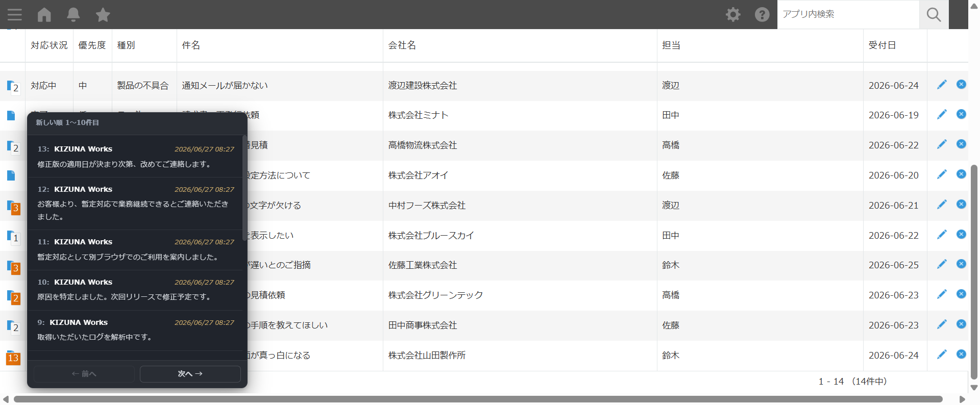980x405 pixels.
Task: Click the 次へ → button in comment popup
Action: [190, 374]
